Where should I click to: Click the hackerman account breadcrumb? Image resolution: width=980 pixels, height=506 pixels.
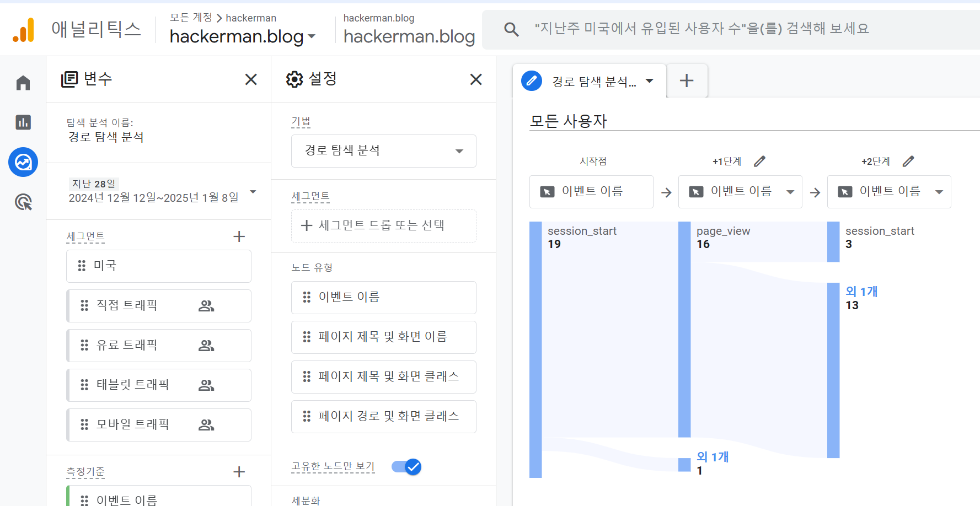pyautogui.click(x=251, y=18)
